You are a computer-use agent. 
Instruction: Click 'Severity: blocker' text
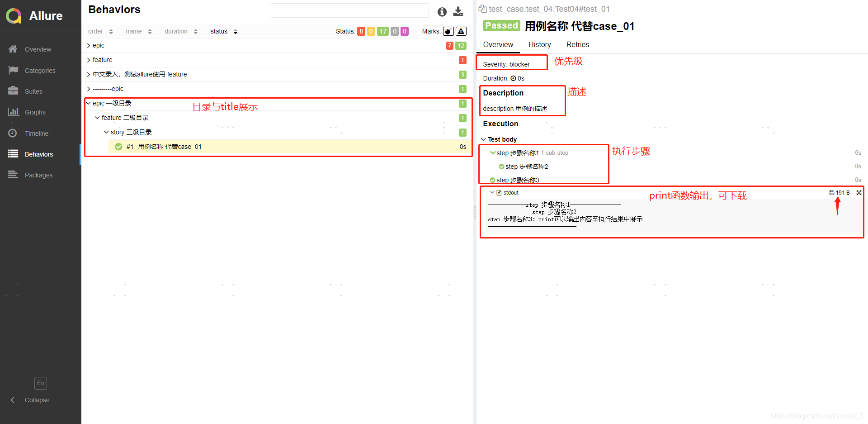506,64
